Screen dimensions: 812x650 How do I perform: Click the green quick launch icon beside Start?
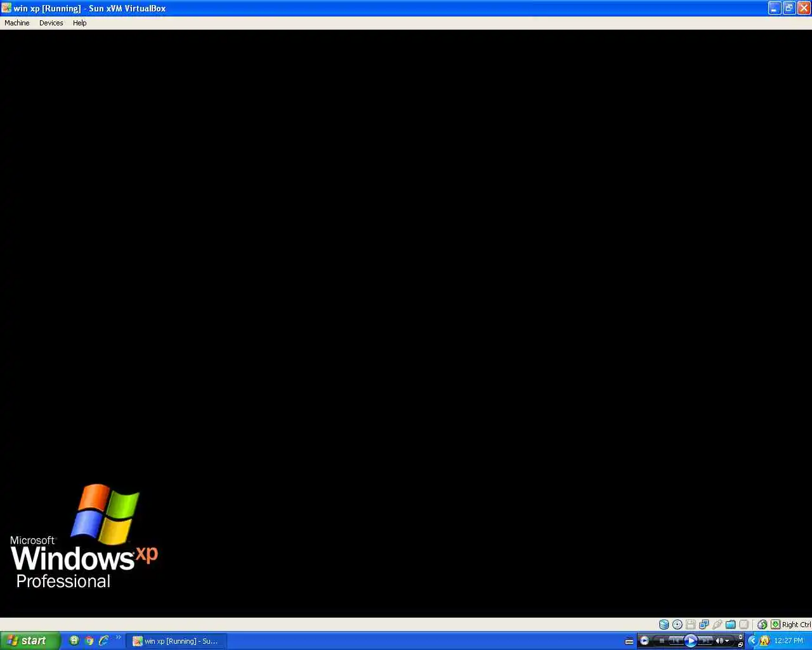pos(74,640)
